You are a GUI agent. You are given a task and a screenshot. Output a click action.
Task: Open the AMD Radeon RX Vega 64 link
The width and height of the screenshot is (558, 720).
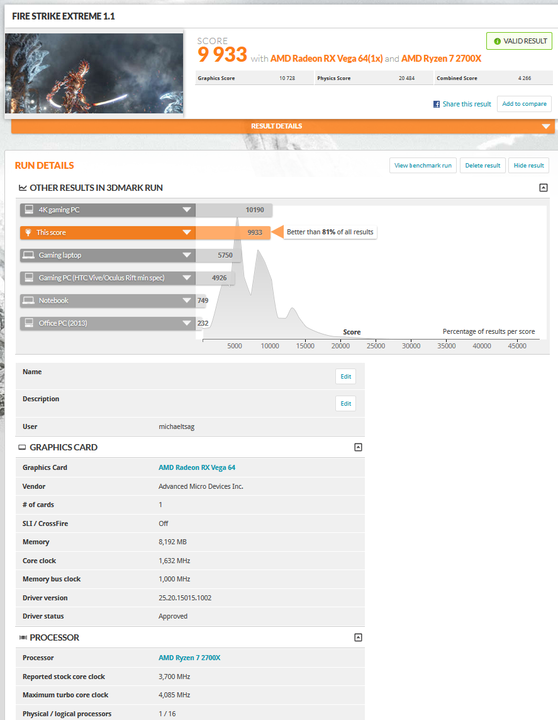pyautogui.click(x=197, y=467)
